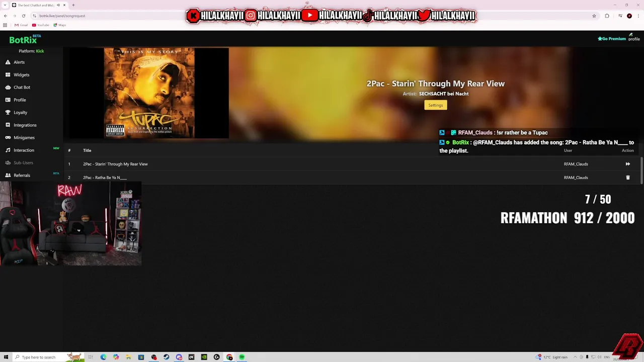The width and height of the screenshot is (644, 362).
Task: Launch Microsoft Edge from taskbar
Action: point(103,357)
